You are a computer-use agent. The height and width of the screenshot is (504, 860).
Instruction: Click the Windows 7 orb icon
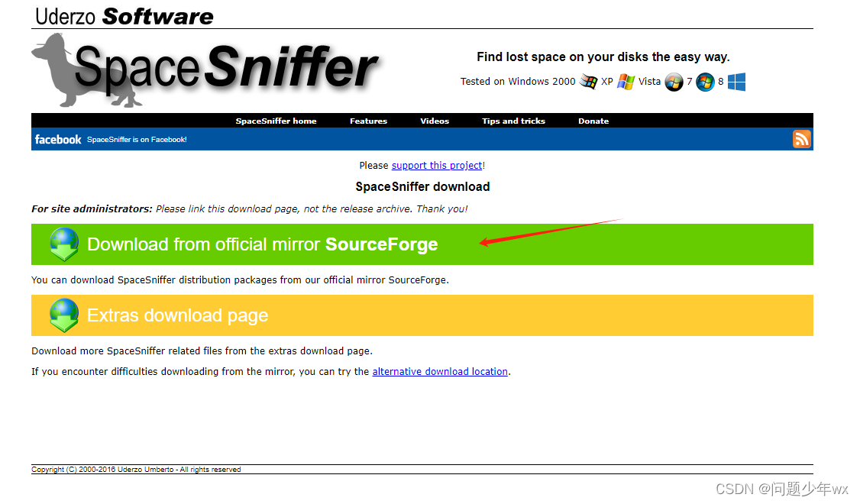(x=705, y=82)
